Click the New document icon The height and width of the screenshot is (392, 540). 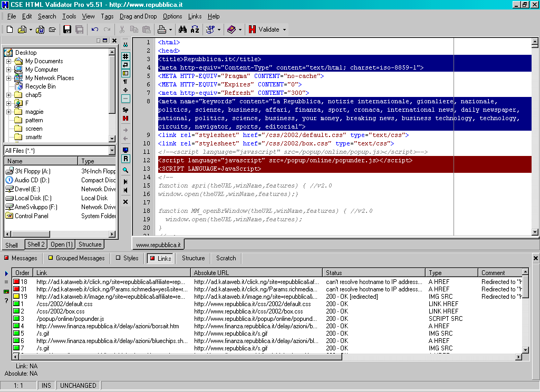pos(9,30)
